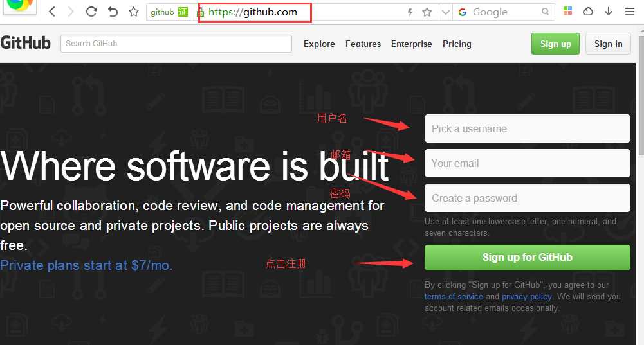
Task: Bookmark page with the star left of address bar
Action: (133, 12)
